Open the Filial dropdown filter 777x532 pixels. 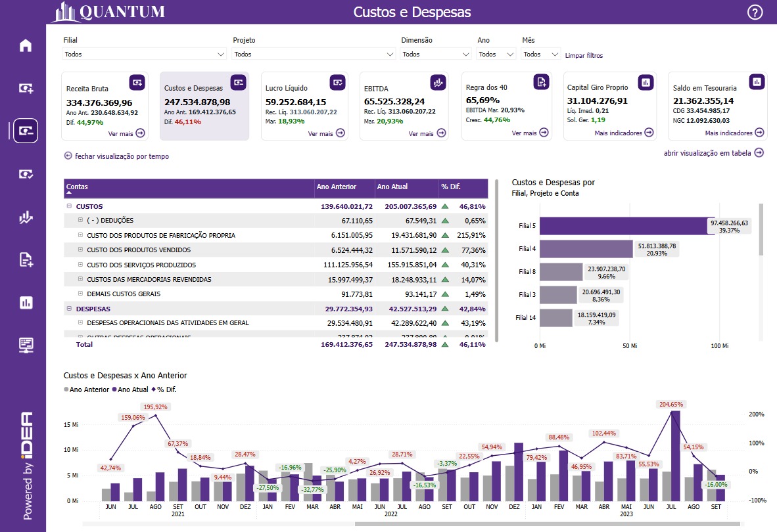[145, 55]
